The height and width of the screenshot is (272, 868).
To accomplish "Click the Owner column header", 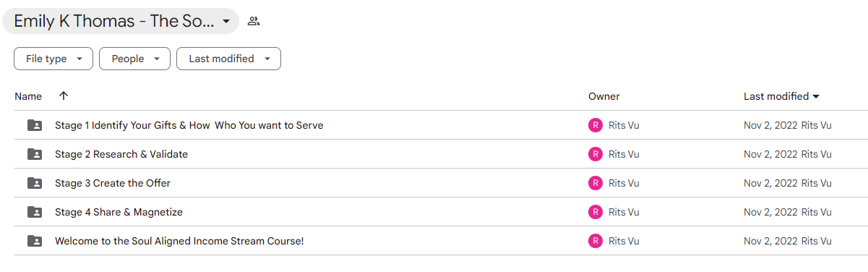I will click(604, 96).
